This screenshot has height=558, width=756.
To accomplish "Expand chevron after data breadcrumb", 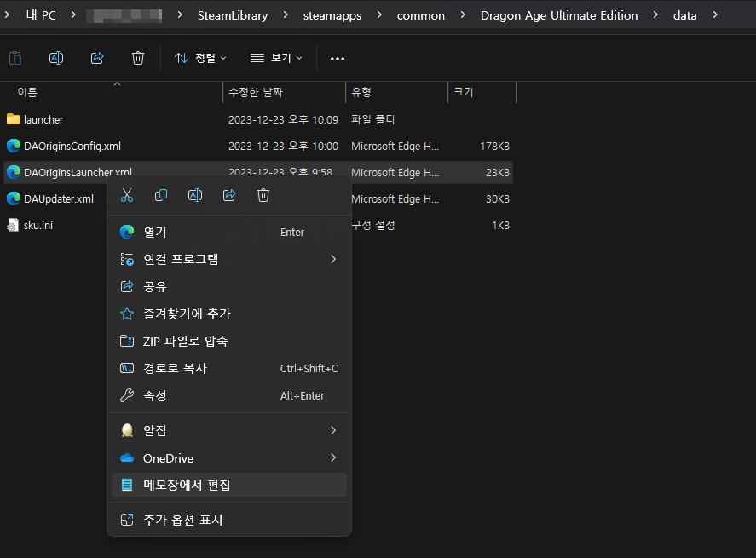I will tap(715, 15).
